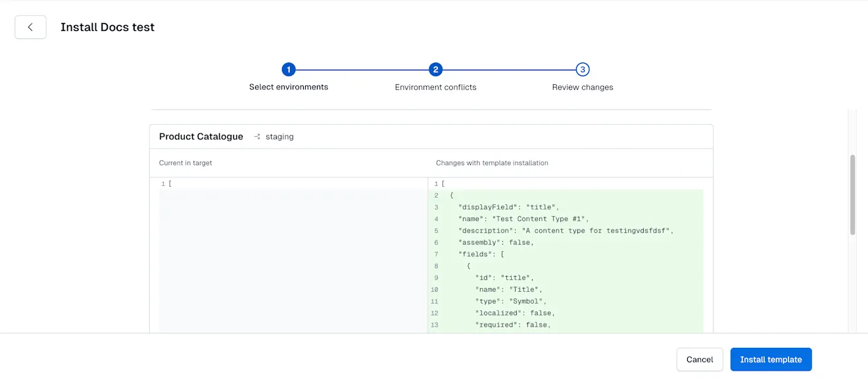Expand the Current in target column header
Viewport: 868px width, 380px height.
(x=185, y=162)
